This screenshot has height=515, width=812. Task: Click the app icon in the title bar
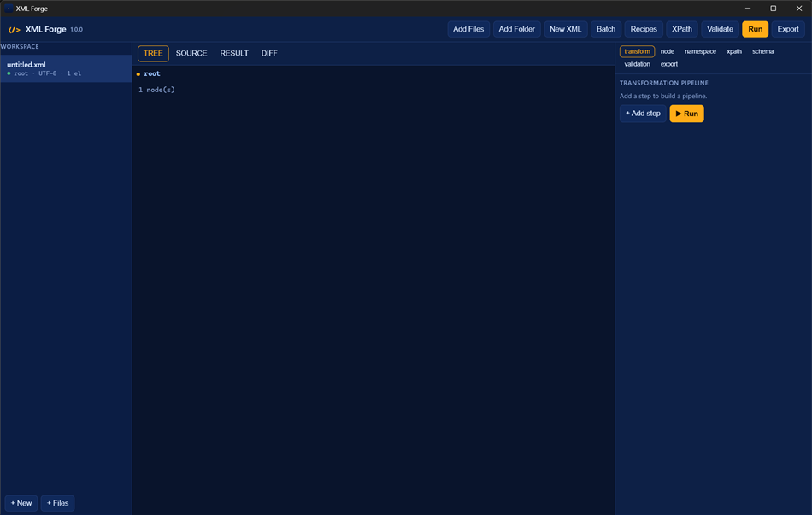[9, 9]
